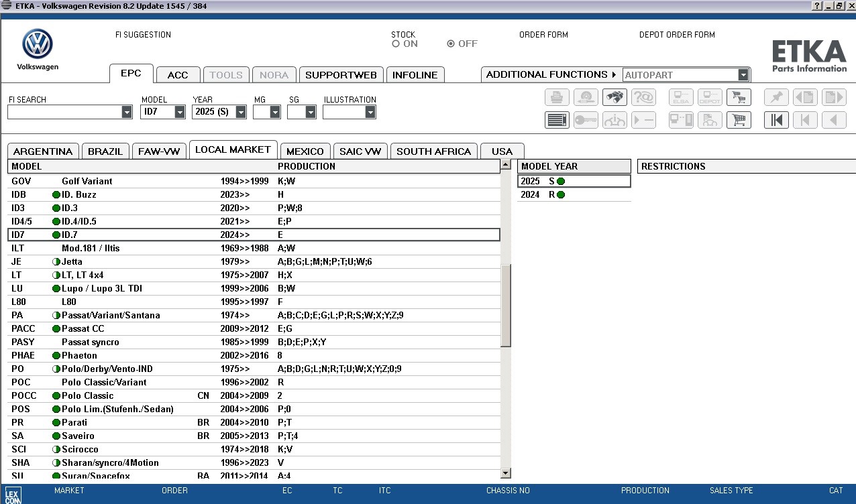Click the printer icon in the toolbar
Screen dimensions: 856x504
click(x=557, y=98)
